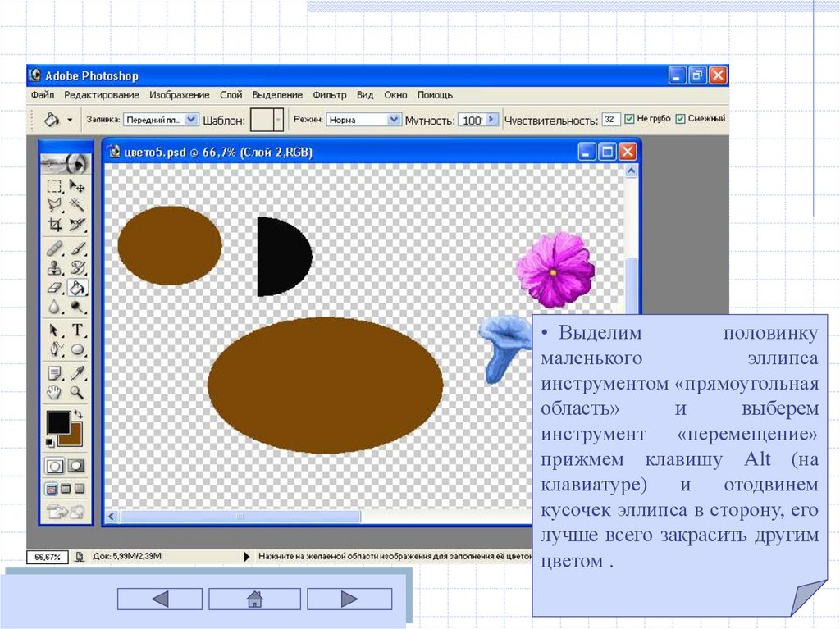Open the 'Изображение' menu
This screenshot has height=629, width=840.
[x=179, y=95]
